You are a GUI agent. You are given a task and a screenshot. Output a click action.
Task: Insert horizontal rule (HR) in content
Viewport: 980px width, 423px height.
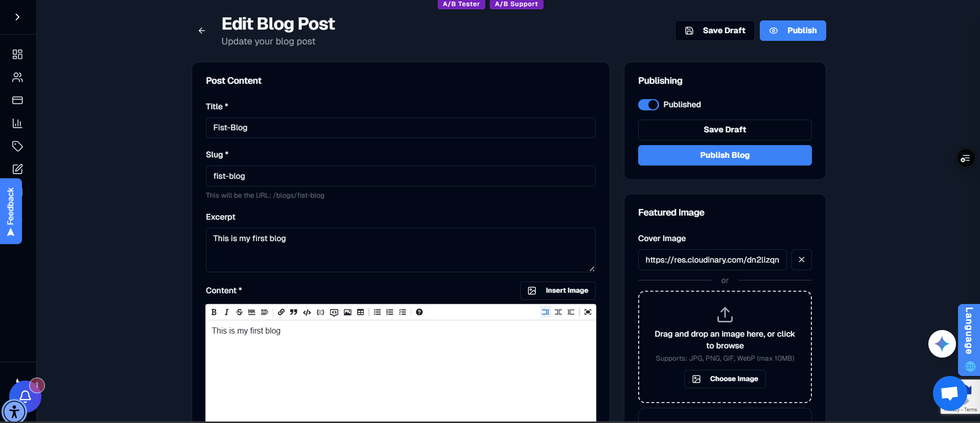[x=251, y=312]
